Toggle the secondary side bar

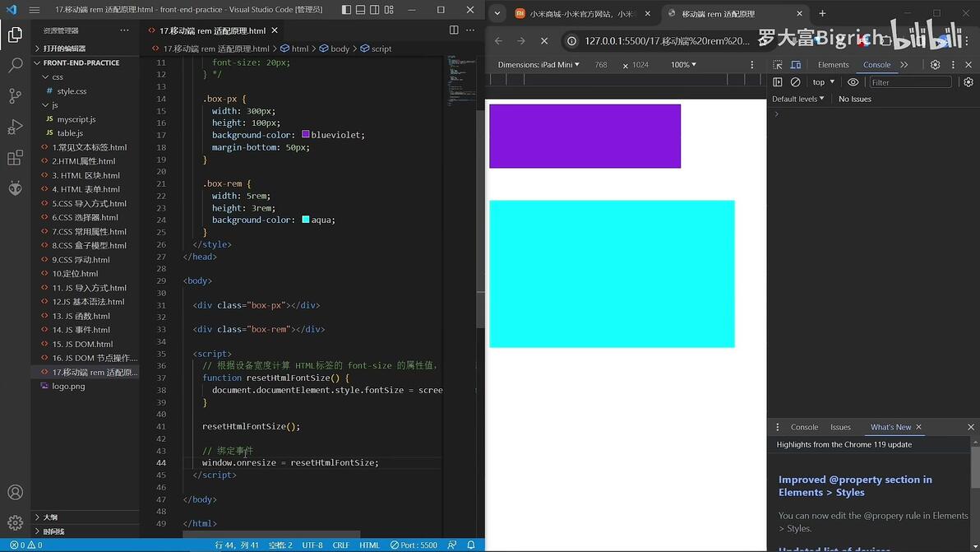click(374, 9)
